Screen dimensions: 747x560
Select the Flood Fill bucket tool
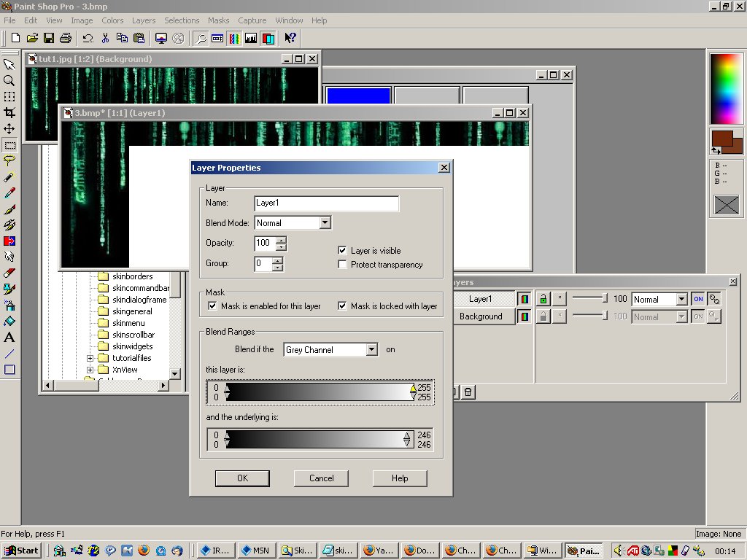tap(9, 322)
